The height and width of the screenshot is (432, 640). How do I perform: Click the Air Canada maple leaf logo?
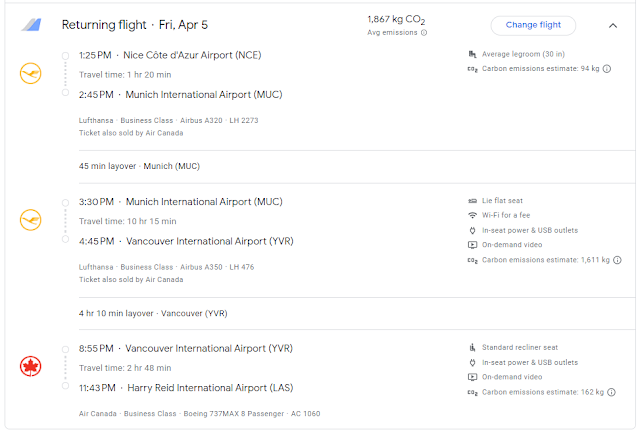click(31, 366)
